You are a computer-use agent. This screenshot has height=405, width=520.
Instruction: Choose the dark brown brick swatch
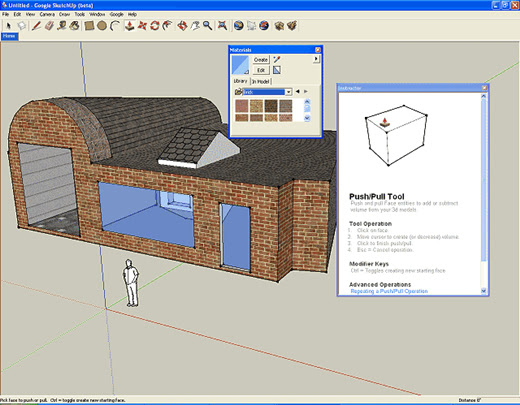271,106
